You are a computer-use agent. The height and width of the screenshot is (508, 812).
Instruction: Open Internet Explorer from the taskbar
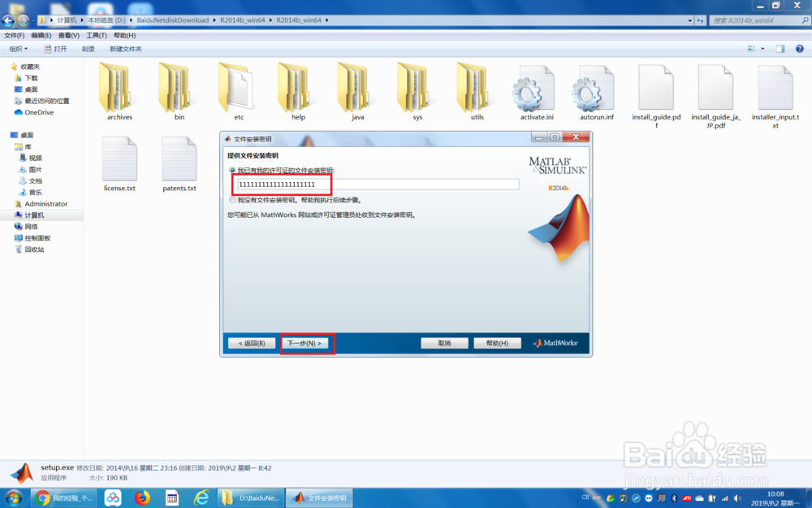click(201, 498)
